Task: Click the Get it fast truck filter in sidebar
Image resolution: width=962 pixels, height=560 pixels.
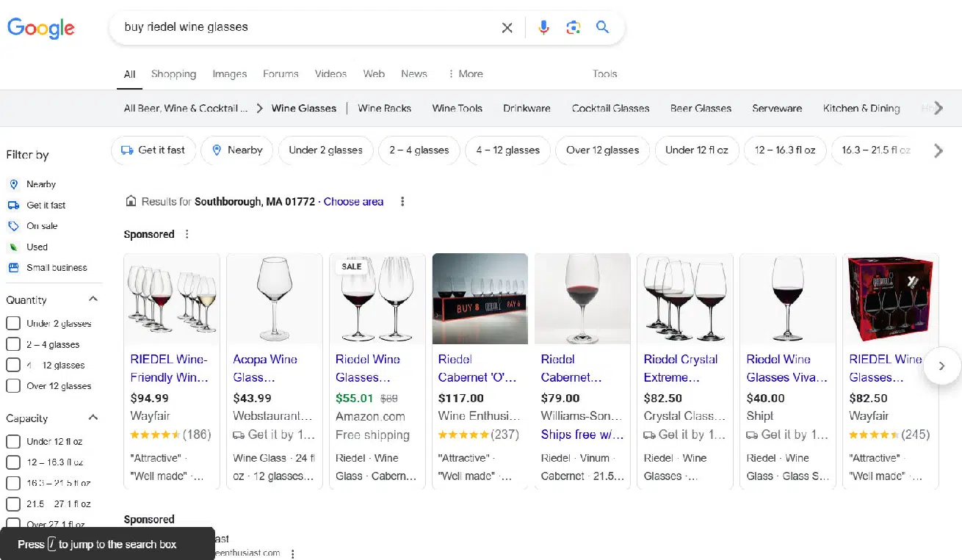Action: coord(37,205)
